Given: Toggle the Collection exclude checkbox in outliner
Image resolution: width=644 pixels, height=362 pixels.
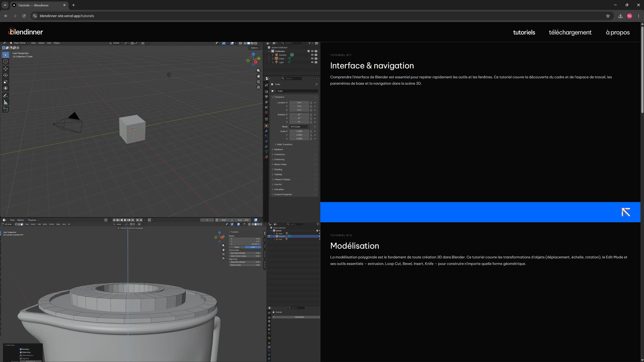Looking at the screenshot, I should 308,51.
